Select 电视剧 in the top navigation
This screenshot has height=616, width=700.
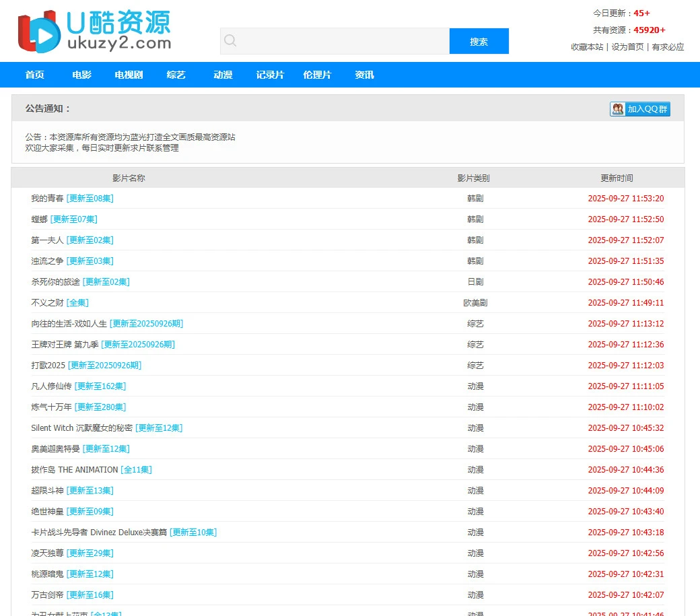(x=128, y=75)
